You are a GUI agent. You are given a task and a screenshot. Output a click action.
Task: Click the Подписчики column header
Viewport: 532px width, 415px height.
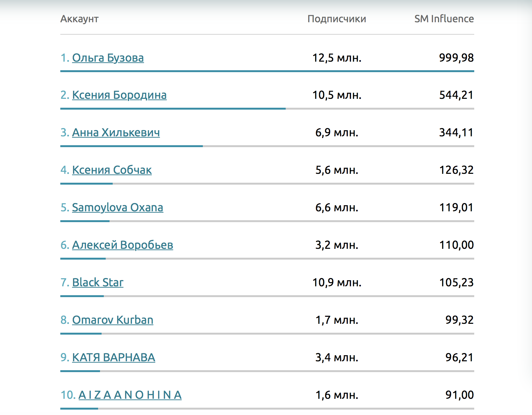coord(337,19)
